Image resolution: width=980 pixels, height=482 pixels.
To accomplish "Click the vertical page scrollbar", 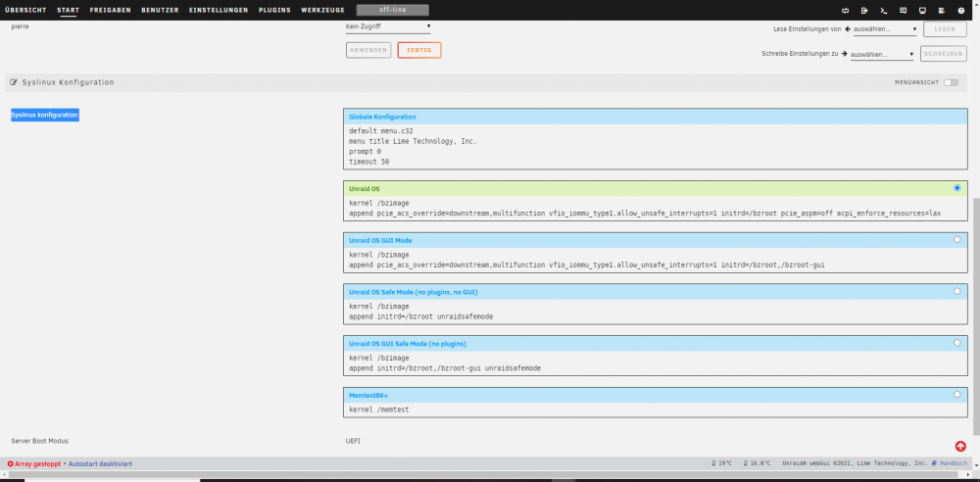I will pos(976,318).
